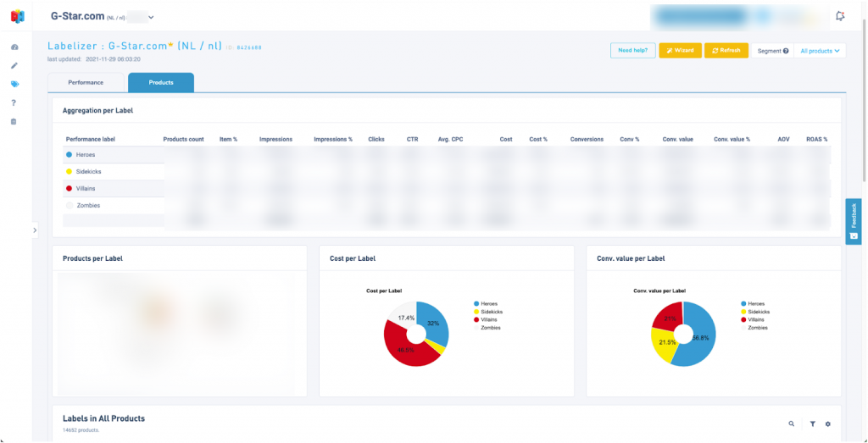Sort by Clicks column header
Screen dimensions: 868x443
click(376, 140)
